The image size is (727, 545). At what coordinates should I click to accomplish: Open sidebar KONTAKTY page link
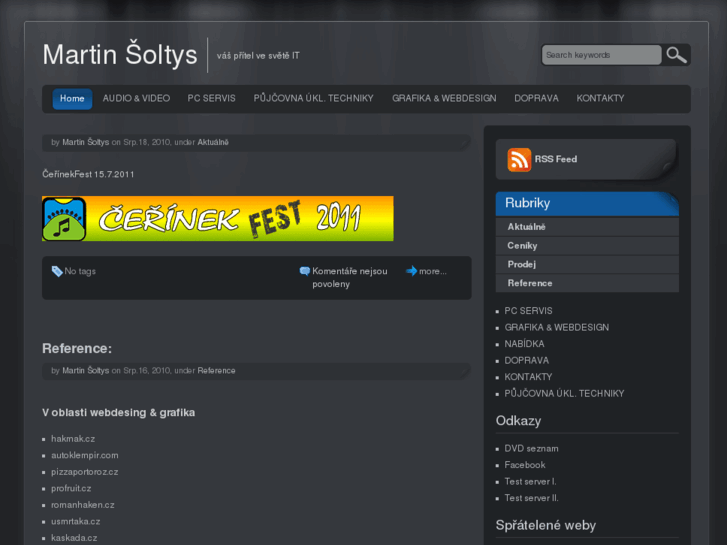click(x=528, y=377)
